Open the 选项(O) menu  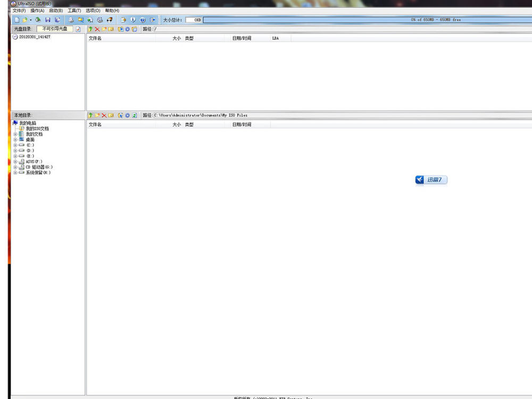[93, 11]
